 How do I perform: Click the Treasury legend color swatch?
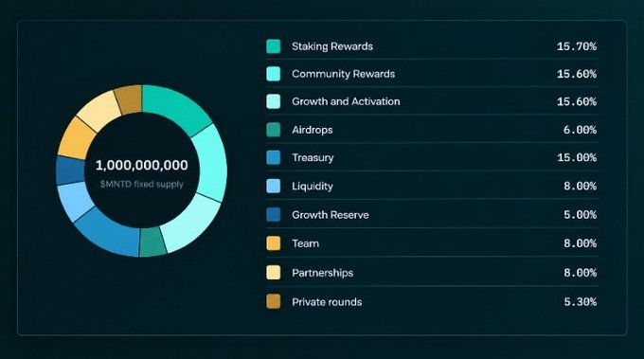pyautogui.click(x=273, y=158)
